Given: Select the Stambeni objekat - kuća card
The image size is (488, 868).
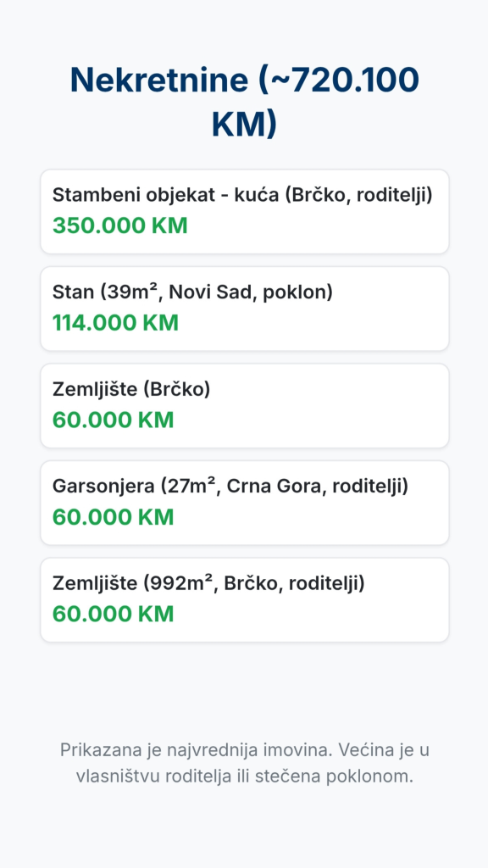Looking at the screenshot, I should (245, 211).
